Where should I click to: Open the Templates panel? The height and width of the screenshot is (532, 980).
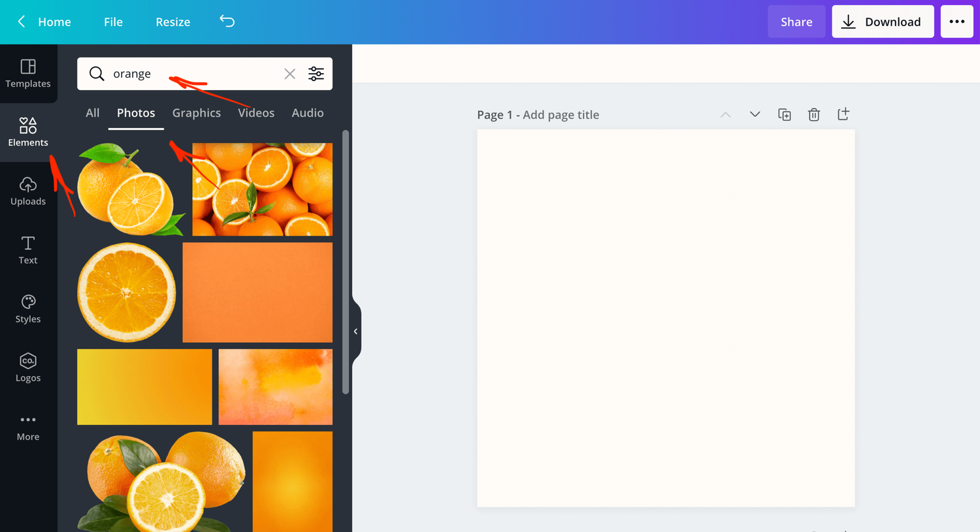point(28,74)
